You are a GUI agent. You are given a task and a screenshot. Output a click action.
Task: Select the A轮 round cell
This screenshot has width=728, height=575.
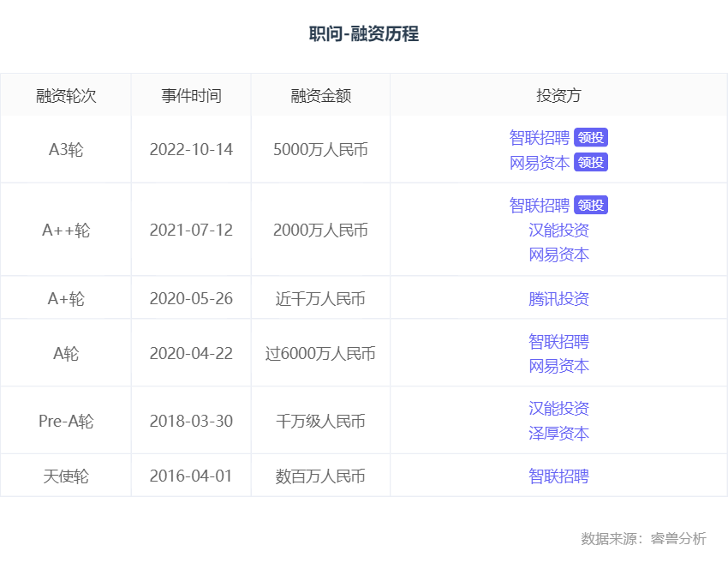[66, 353]
